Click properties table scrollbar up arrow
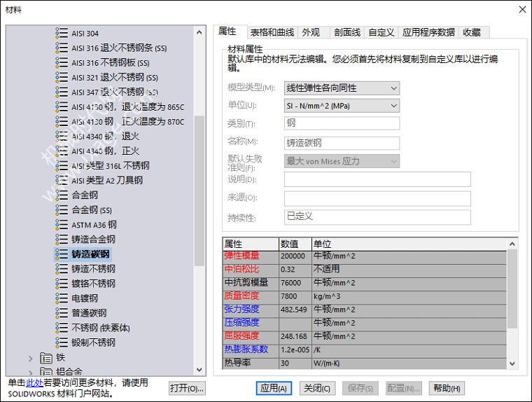The width and height of the screenshot is (532, 402). click(512, 244)
